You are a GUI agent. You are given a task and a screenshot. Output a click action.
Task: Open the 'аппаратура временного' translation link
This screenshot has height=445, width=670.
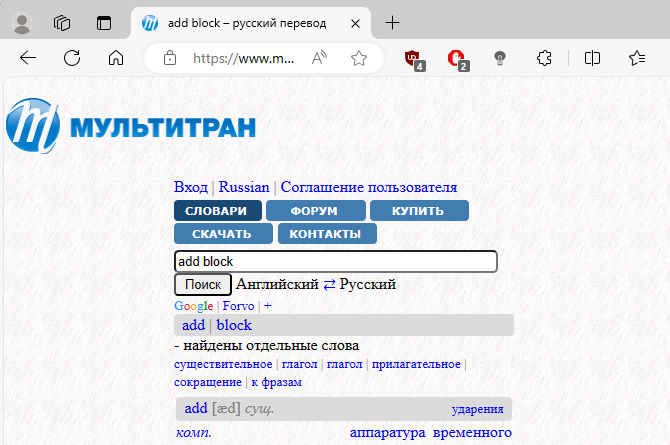[x=431, y=433]
